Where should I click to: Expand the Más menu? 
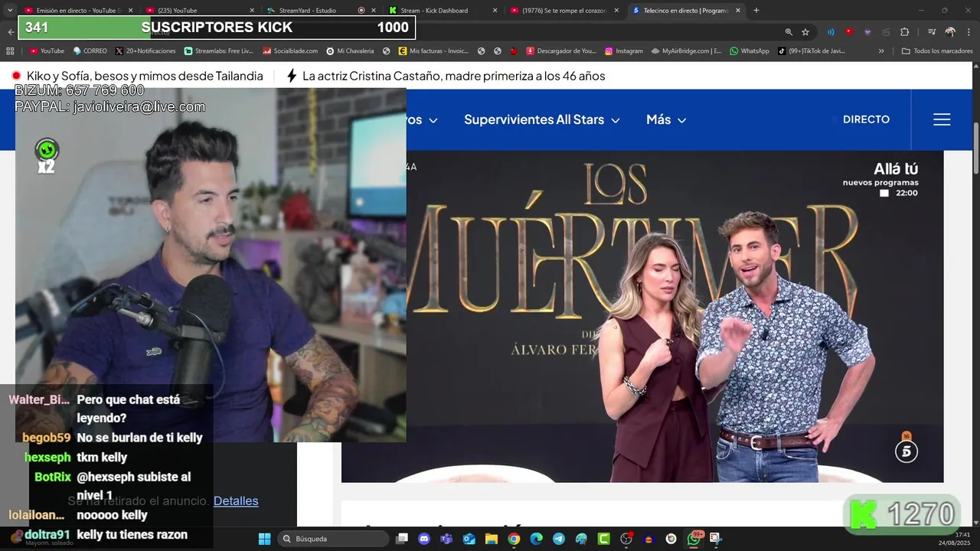(x=666, y=119)
